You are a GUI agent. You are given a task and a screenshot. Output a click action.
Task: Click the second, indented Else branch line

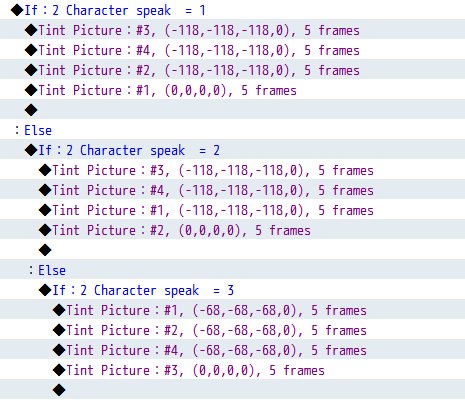[232, 269]
